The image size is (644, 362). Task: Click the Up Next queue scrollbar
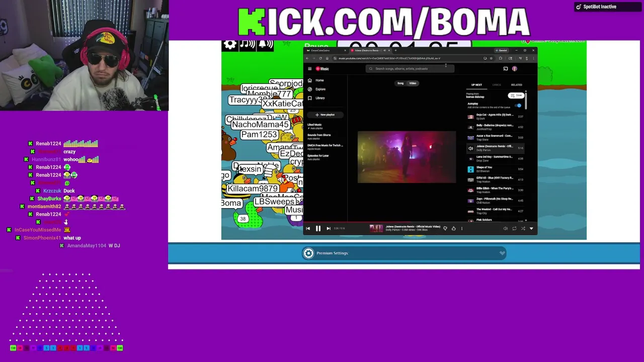[x=526, y=101]
